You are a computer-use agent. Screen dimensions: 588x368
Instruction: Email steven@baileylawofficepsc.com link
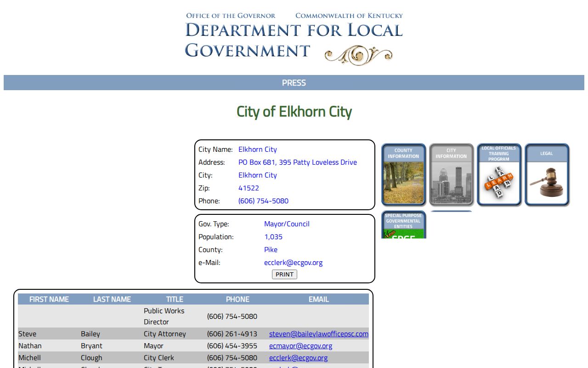point(319,334)
